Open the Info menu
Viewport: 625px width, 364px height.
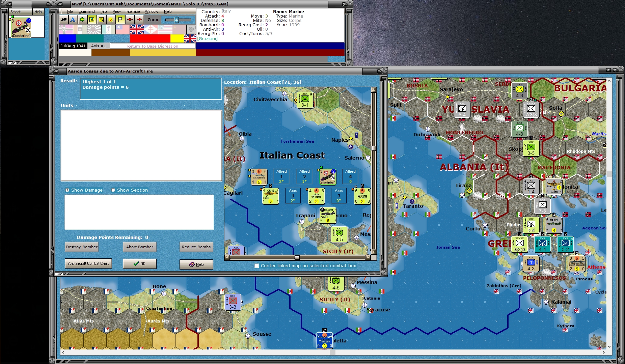coord(103,11)
